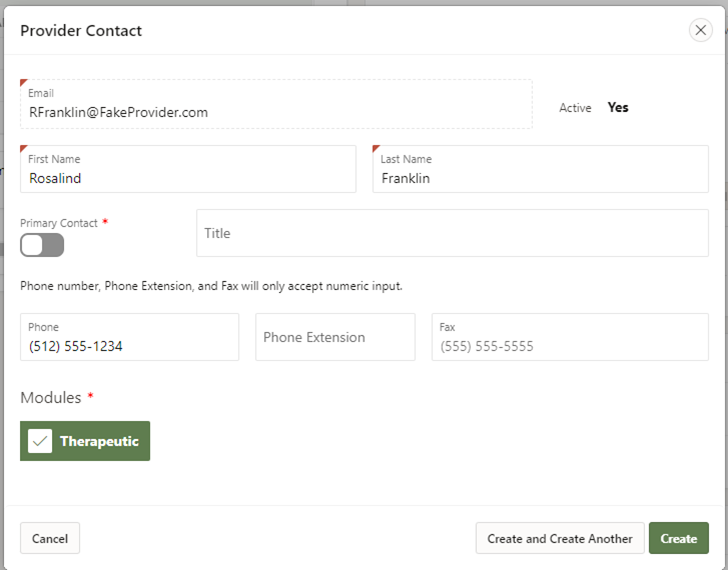728x570 pixels.
Task: Select the Fax input field
Action: (570, 346)
